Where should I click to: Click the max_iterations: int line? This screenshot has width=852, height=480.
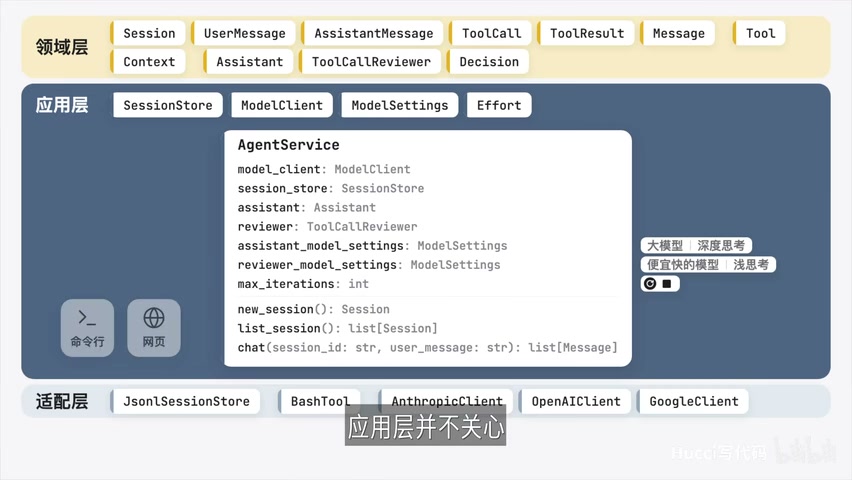(x=303, y=284)
